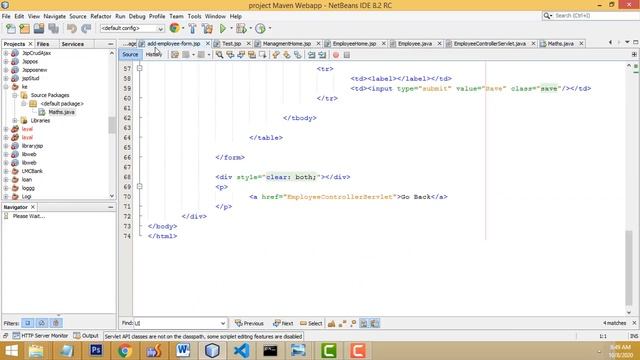The width and height of the screenshot is (640, 360).
Task: Click the Undo arrow icon
Action: coord(72,29)
